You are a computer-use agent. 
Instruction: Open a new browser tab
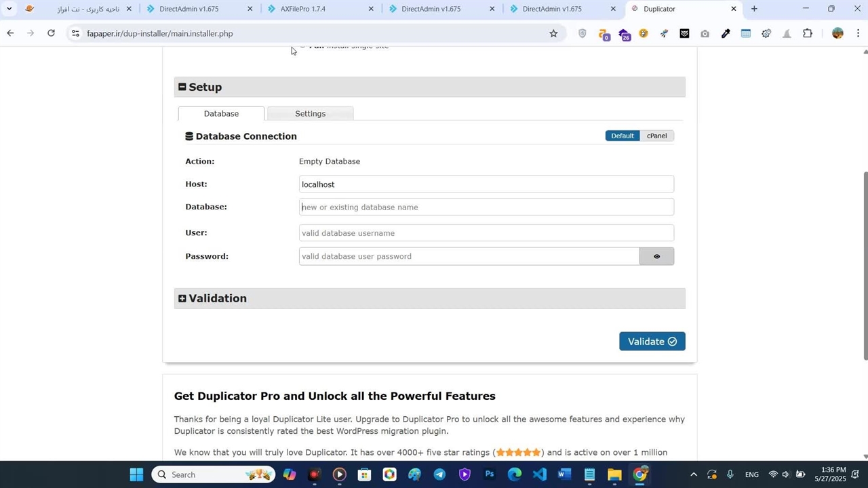tap(754, 9)
